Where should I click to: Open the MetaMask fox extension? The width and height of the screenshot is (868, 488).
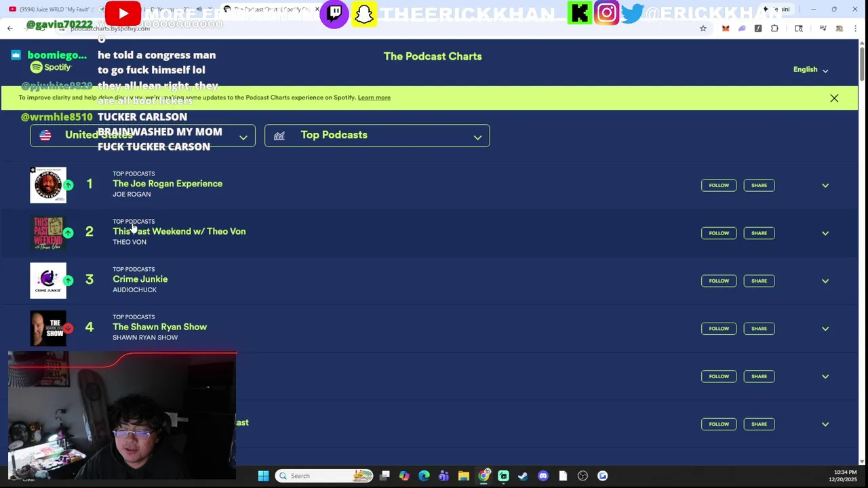pyautogui.click(x=726, y=28)
